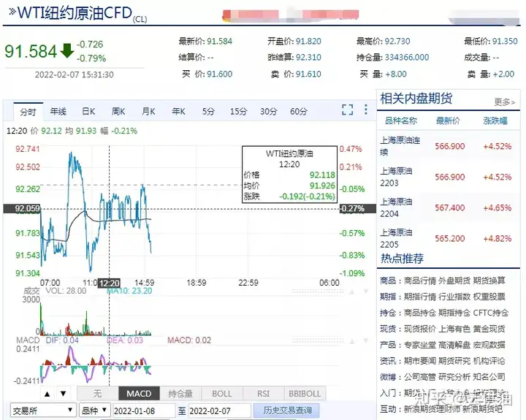This screenshot has width=526, height=420.
Task: Turn on the RSI indicator
Action: 263,394
